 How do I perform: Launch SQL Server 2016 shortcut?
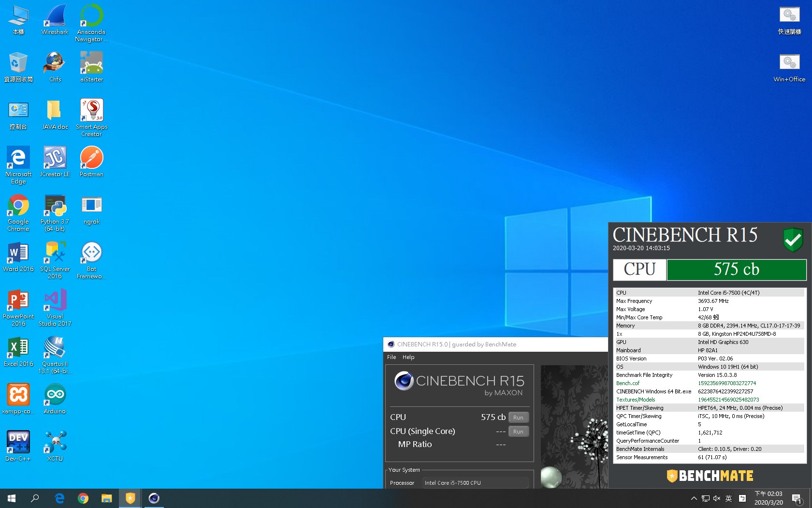[55, 260]
